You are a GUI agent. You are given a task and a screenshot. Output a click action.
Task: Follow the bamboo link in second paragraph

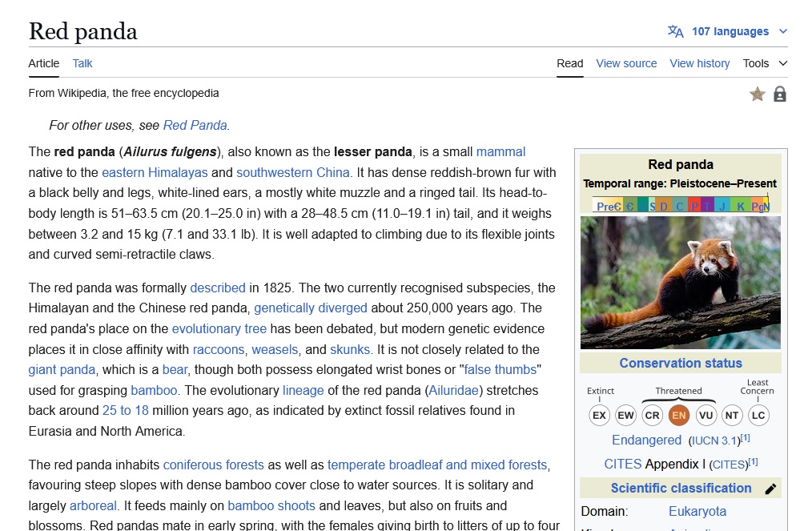pyautogui.click(x=154, y=391)
